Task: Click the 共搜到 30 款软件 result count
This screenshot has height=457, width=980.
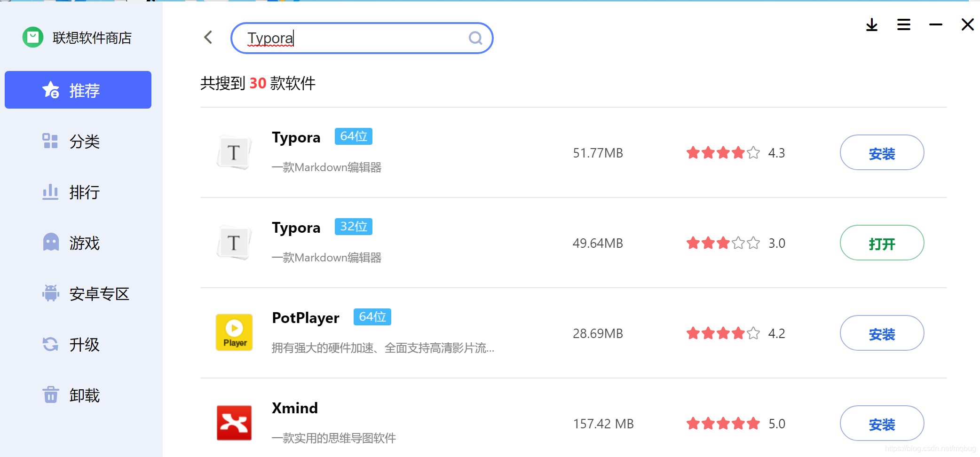Action: 258,83
